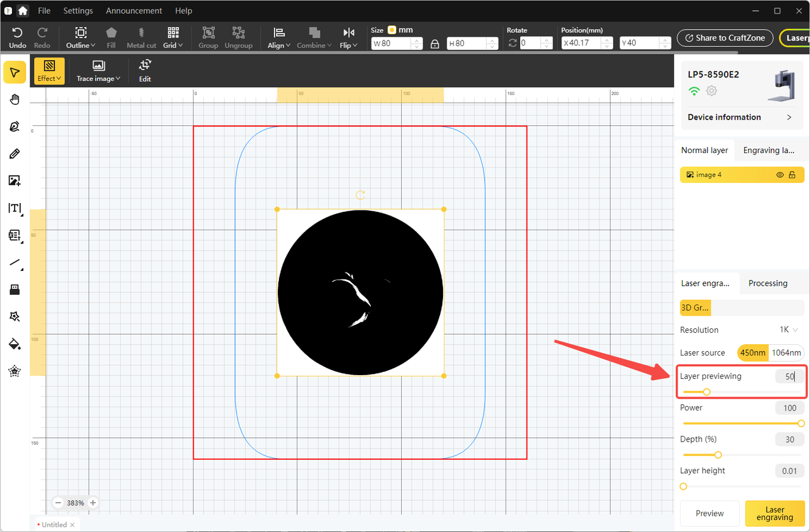This screenshot has width=810, height=532.
Task: Select the Text tool
Action: pyautogui.click(x=15, y=208)
